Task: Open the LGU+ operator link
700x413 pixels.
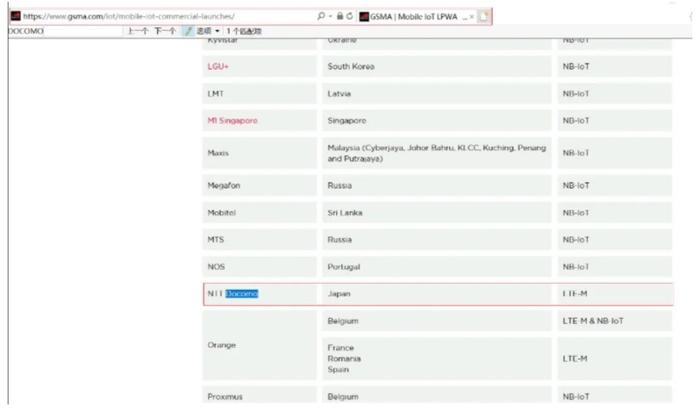Action: (218, 67)
